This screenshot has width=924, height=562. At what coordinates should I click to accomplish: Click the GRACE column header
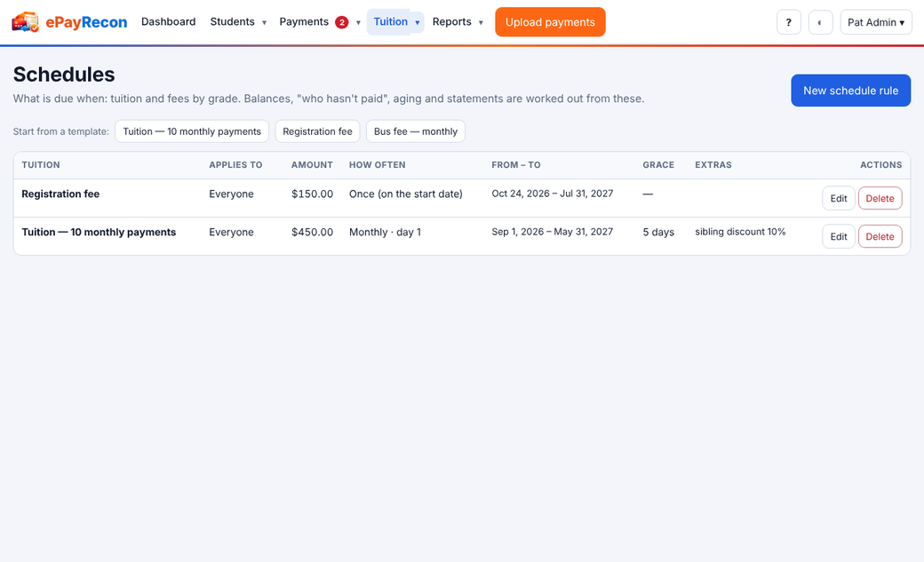pyautogui.click(x=658, y=165)
